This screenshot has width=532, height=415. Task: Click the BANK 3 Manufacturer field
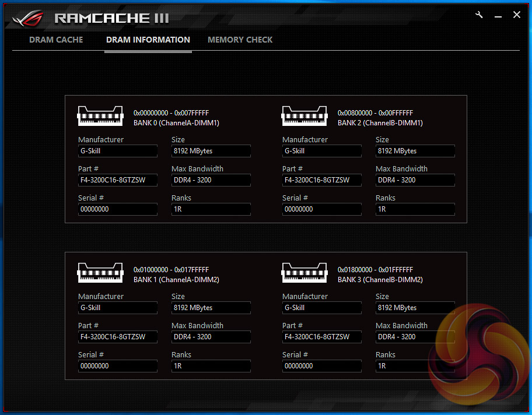[321, 308]
